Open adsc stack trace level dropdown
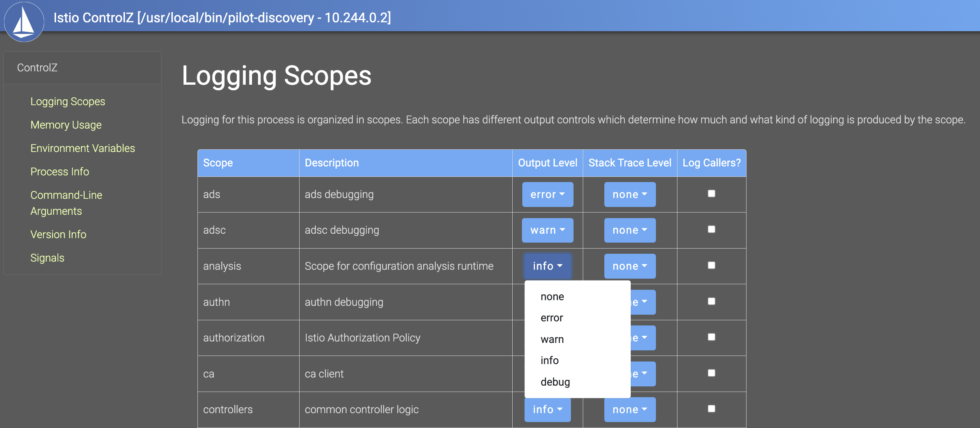Viewport: 980px width, 428px height. click(630, 230)
